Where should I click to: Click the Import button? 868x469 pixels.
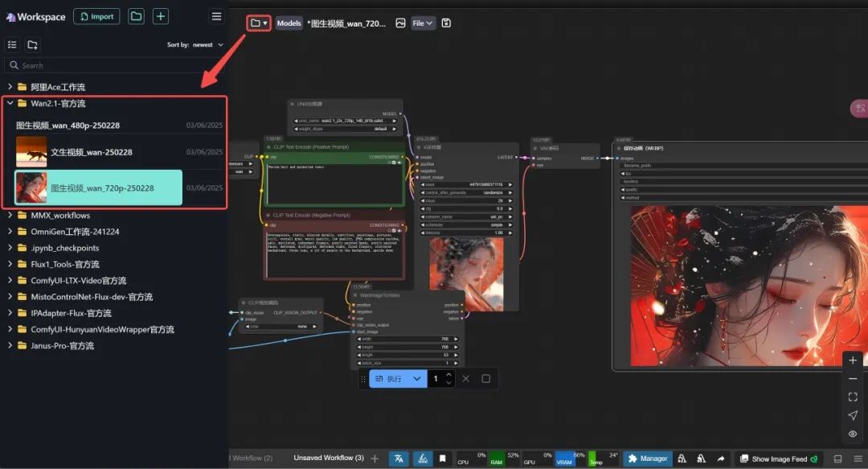click(x=97, y=17)
